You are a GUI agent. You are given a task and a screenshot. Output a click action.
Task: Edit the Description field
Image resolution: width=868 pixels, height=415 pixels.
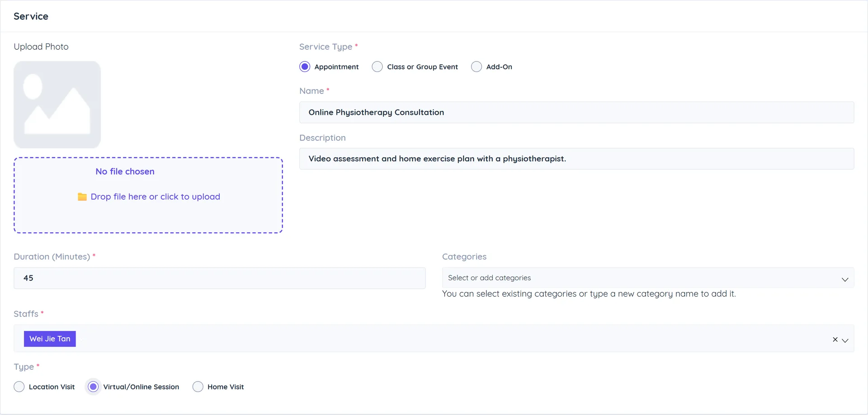click(x=576, y=159)
